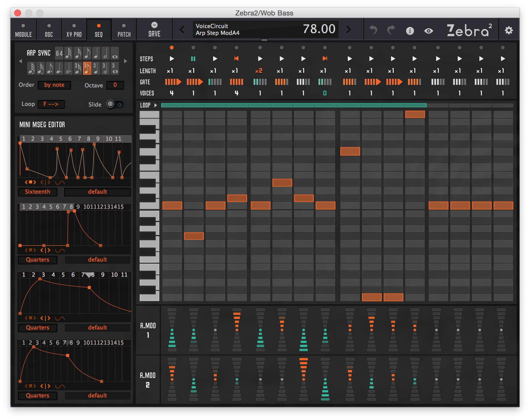Select the triplet whole note sync icon
The height and width of the screenshot is (420, 530).
(x=115, y=68)
